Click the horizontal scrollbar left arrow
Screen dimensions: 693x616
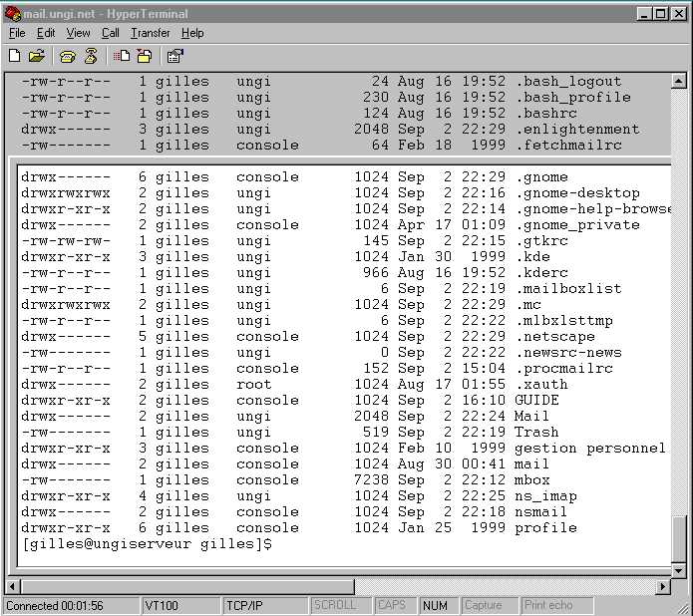[x=12, y=587]
